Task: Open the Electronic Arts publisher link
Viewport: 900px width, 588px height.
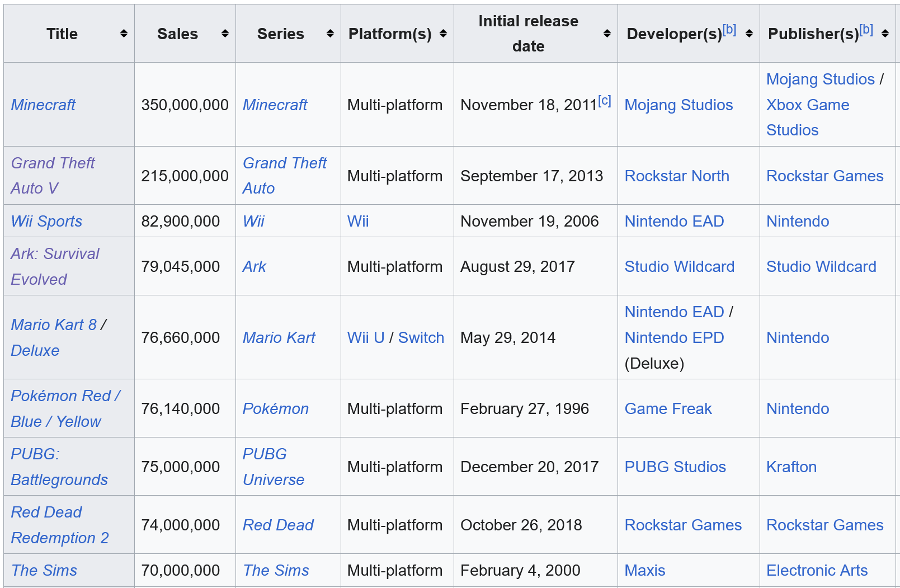Action: click(817, 570)
